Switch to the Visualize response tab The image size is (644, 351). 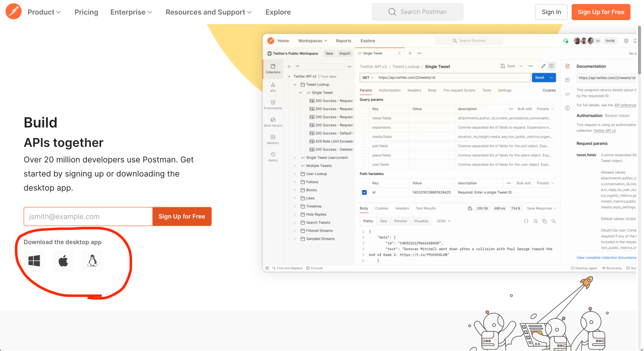click(x=421, y=221)
